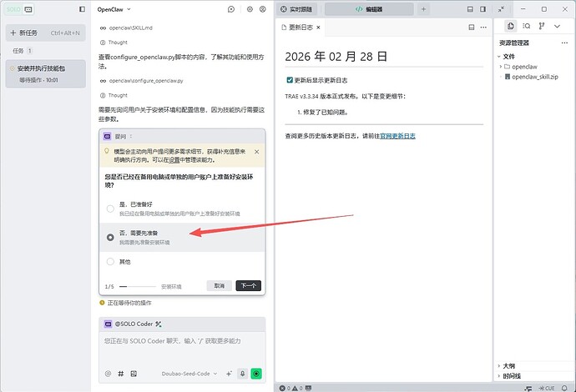
Task: Click the 下一个 button
Action: 248,285
